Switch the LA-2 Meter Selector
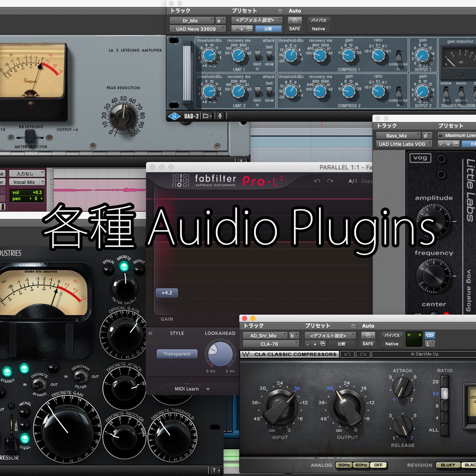The width and height of the screenshot is (476, 476). (30, 137)
